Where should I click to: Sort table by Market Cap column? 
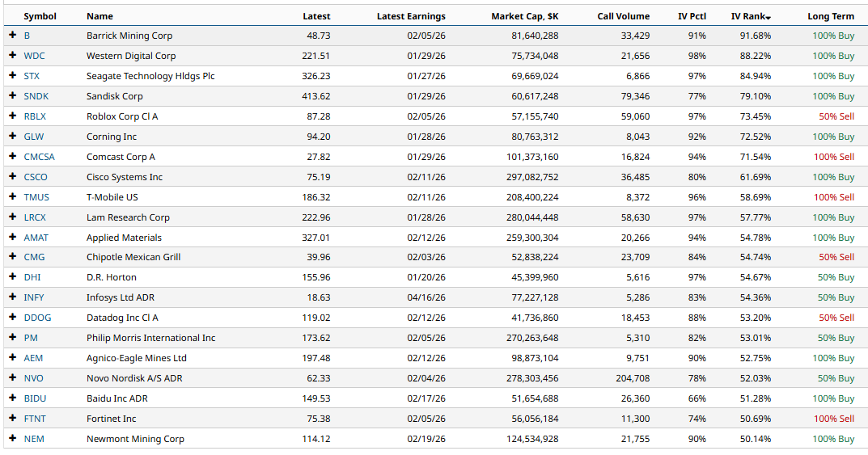pyautogui.click(x=524, y=16)
